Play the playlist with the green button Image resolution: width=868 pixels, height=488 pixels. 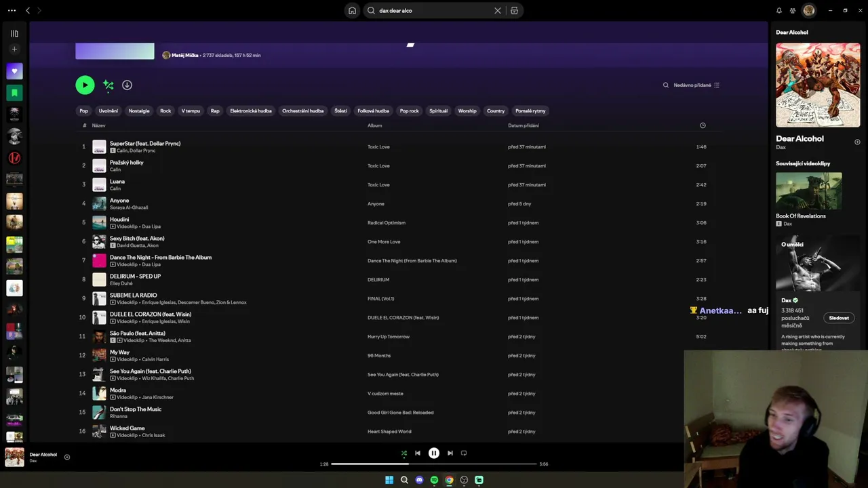tap(85, 85)
